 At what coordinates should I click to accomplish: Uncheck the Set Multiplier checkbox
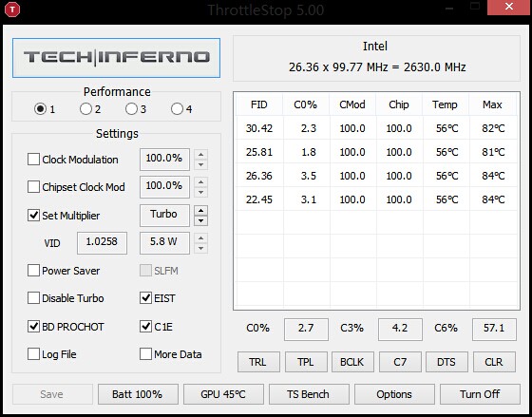(x=33, y=215)
